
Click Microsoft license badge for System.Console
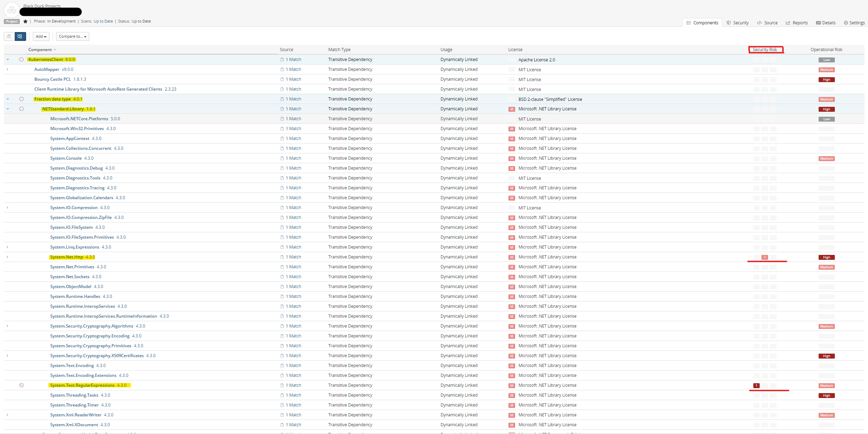click(x=512, y=159)
